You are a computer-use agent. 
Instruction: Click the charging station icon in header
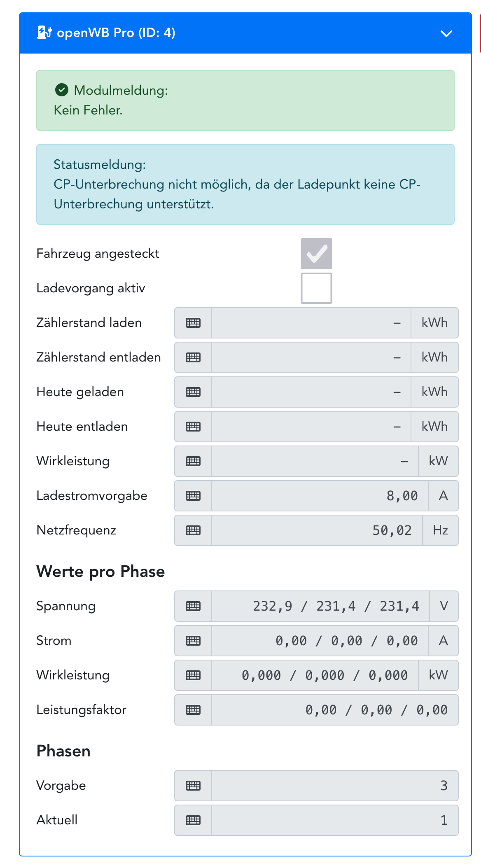click(44, 33)
